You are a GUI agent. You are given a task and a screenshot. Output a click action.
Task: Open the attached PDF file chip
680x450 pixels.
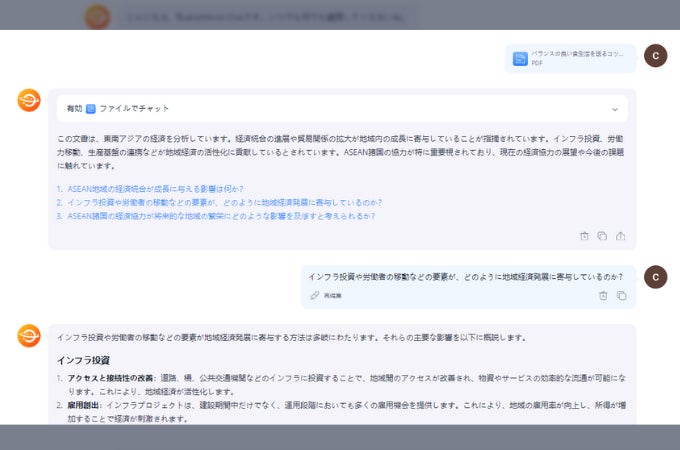[x=570, y=58]
